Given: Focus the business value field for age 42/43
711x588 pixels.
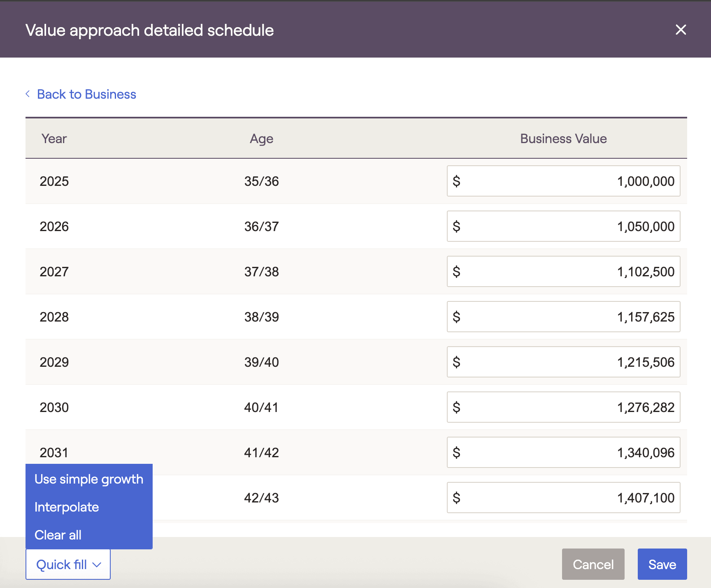Looking at the screenshot, I should pyautogui.click(x=563, y=498).
